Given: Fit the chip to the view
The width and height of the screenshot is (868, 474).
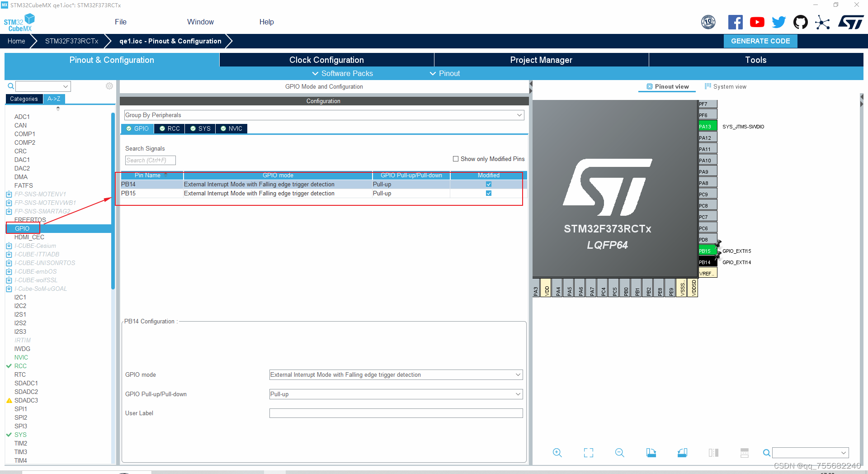Looking at the screenshot, I should [589, 453].
